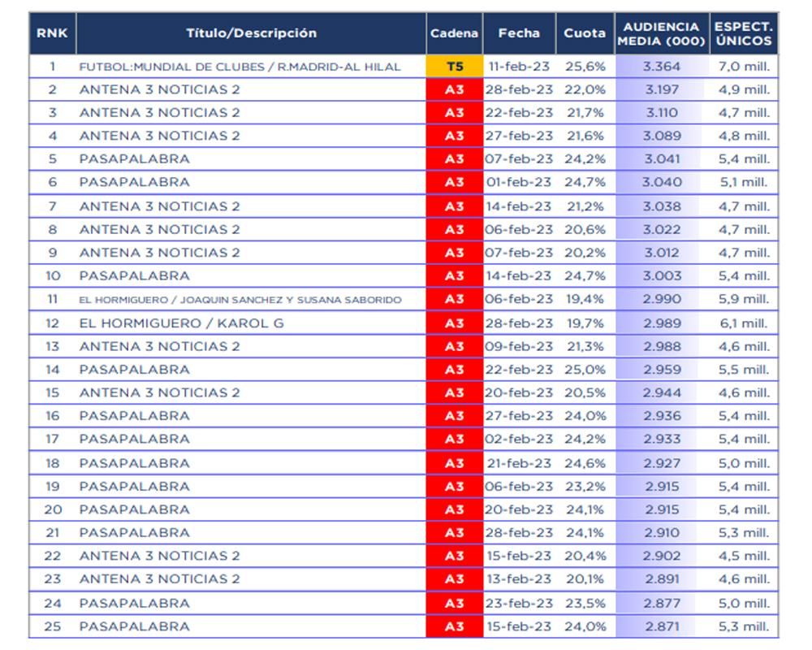The image size is (812, 650).
Task: Click the 6,1 mill. unique viewers cell
Action: coord(744,323)
